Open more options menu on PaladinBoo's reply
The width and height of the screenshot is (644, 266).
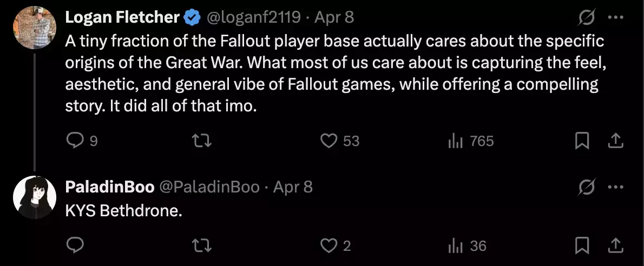click(615, 188)
